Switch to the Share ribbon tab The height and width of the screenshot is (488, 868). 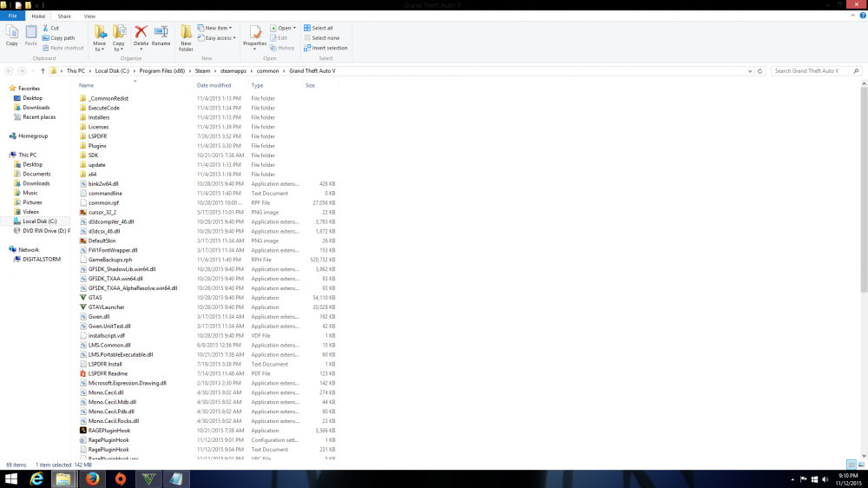[64, 16]
